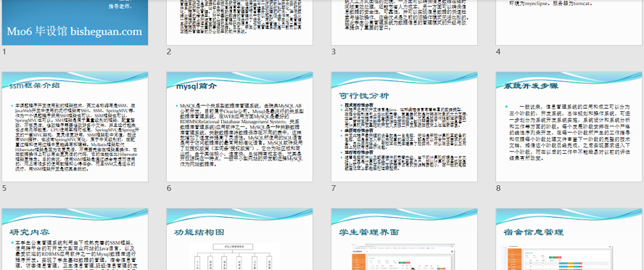The width and height of the screenshot is (644, 270).
Task: Click the slide number 8 label
Action: pos(498,188)
